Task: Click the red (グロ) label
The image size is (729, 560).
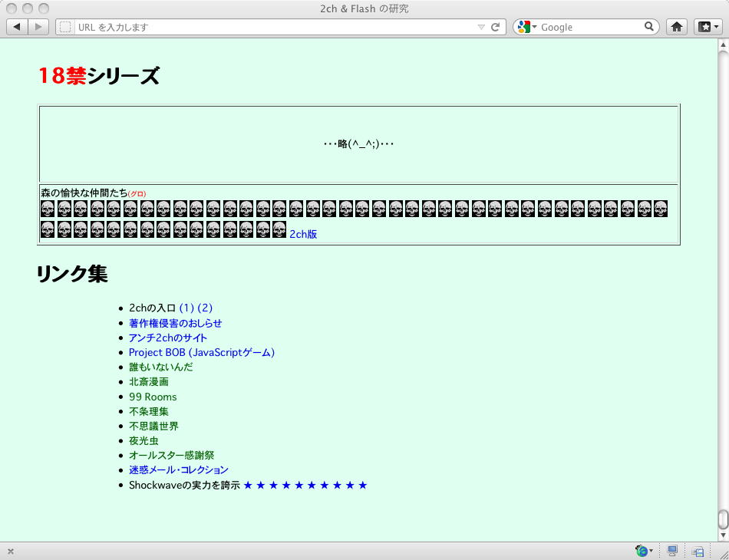Action: [137, 194]
